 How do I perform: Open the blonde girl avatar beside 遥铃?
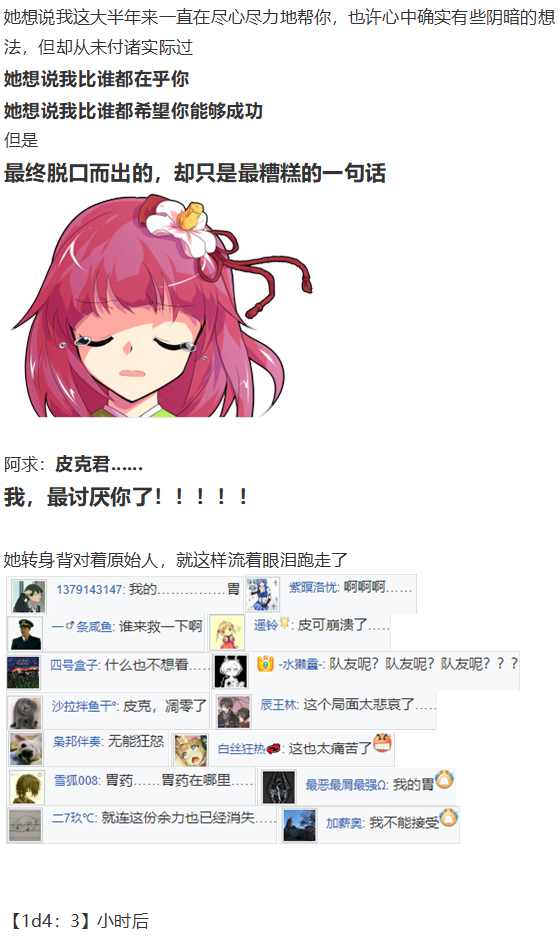(x=227, y=632)
